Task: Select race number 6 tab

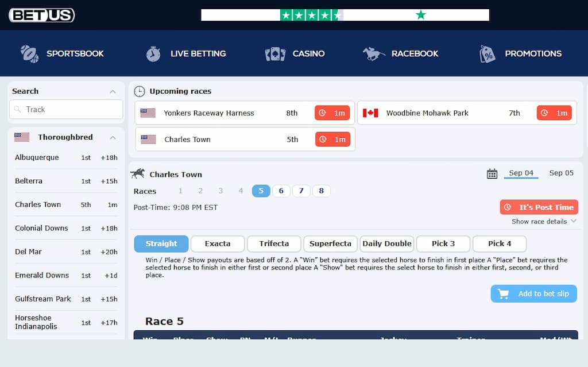Action: click(x=281, y=190)
